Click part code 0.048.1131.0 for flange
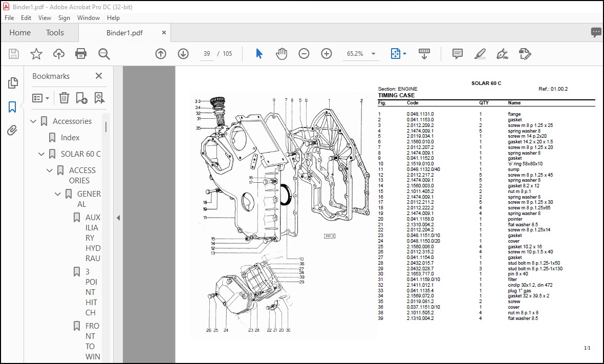 tap(420, 114)
